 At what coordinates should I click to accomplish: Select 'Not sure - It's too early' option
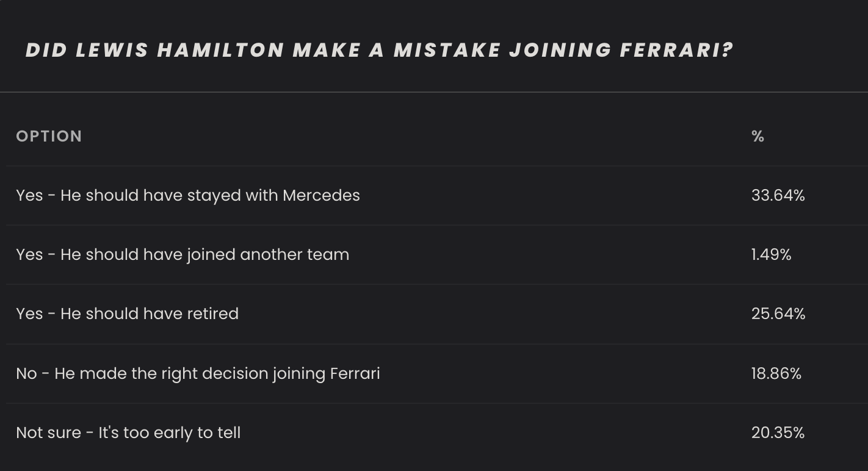pos(128,433)
